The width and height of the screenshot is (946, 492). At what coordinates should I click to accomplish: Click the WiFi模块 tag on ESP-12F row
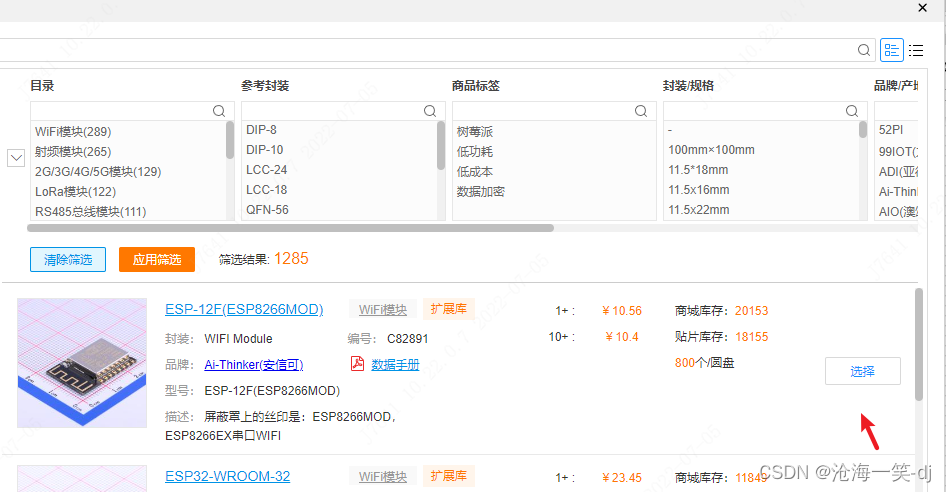[x=383, y=310]
